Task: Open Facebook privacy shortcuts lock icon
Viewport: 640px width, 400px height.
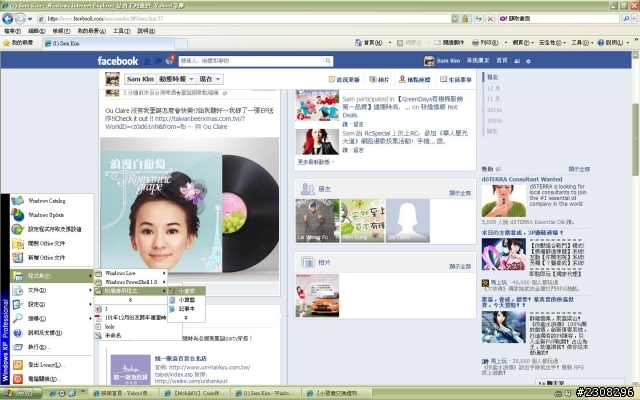Action: pyautogui.click(x=517, y=61)
